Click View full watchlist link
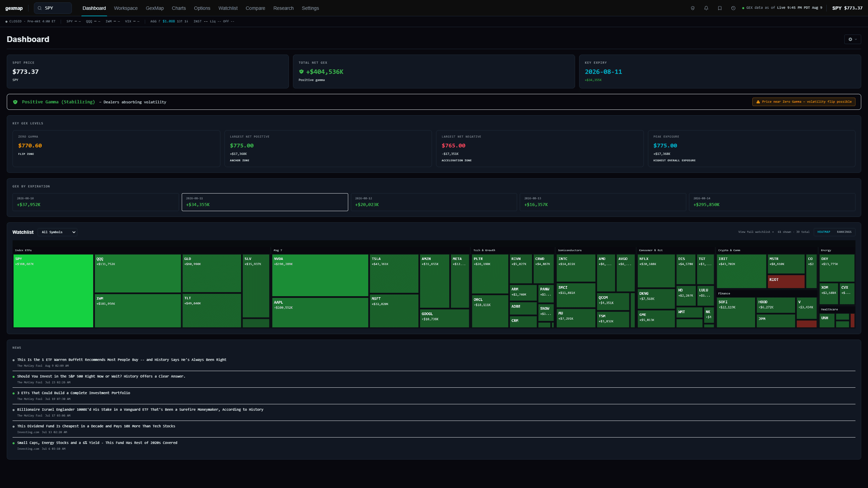 click(756, 232)
